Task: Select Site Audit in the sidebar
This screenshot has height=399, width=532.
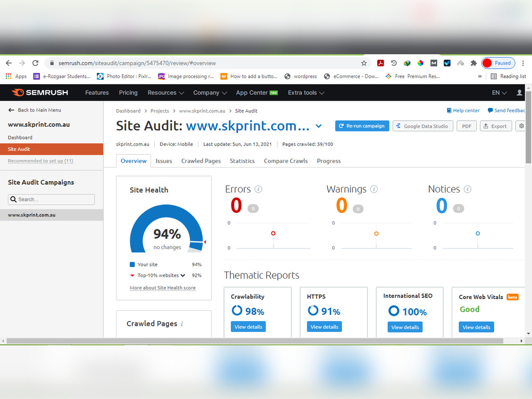Action: [x=52, y=149]
